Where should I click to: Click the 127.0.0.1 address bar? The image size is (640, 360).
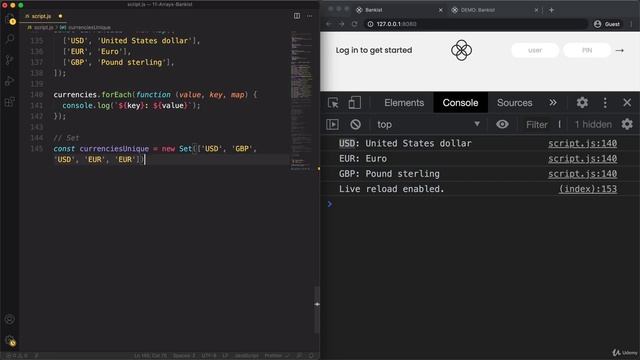476,24
